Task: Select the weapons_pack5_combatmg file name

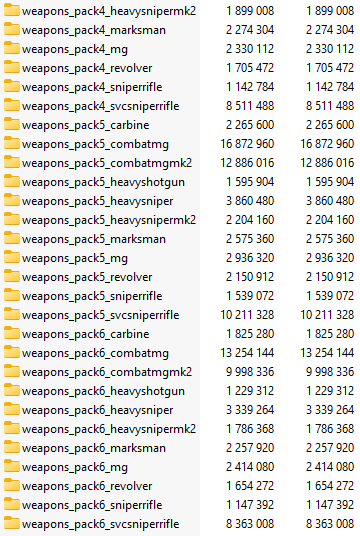Action: [x=95, y=145]
